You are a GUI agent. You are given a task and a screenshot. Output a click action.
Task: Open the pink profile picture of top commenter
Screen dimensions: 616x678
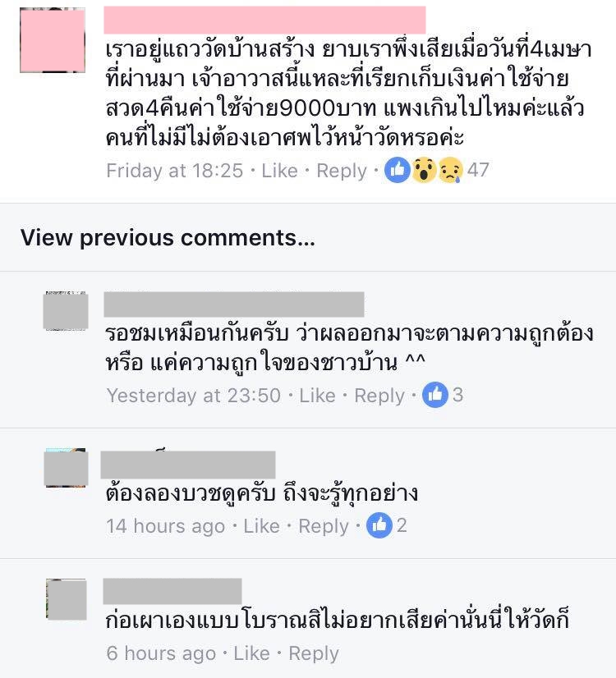(53, 40)
